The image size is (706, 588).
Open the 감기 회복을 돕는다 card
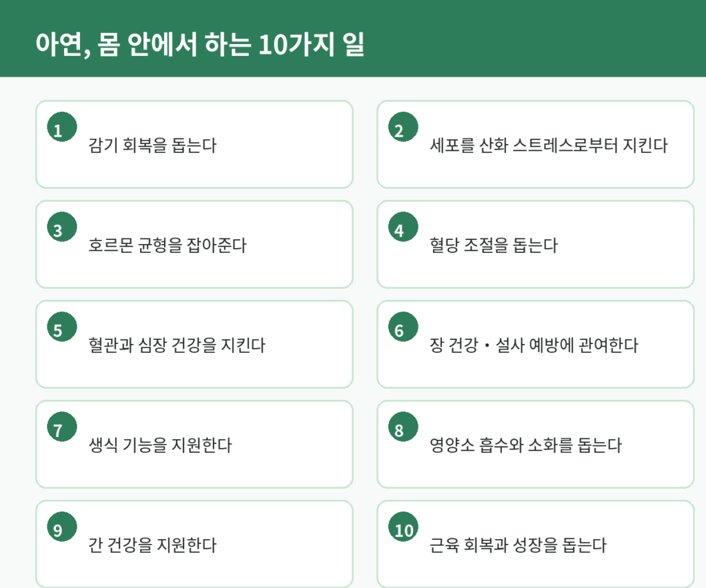[x=194, y=144]
